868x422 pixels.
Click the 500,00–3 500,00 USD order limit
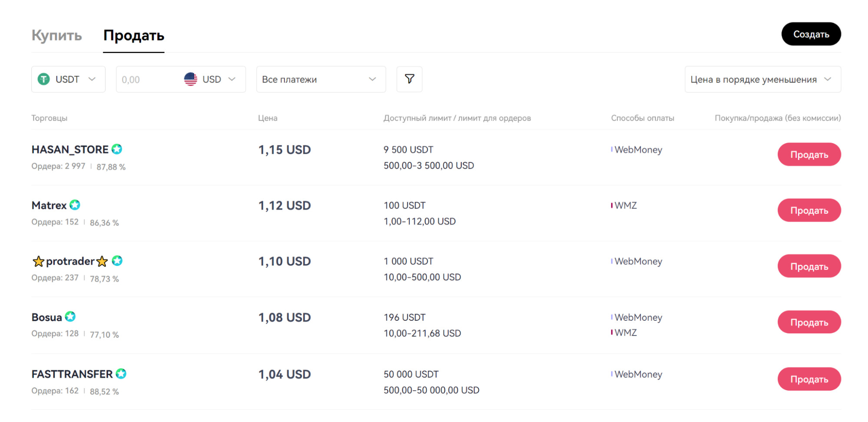pos(429,166)
